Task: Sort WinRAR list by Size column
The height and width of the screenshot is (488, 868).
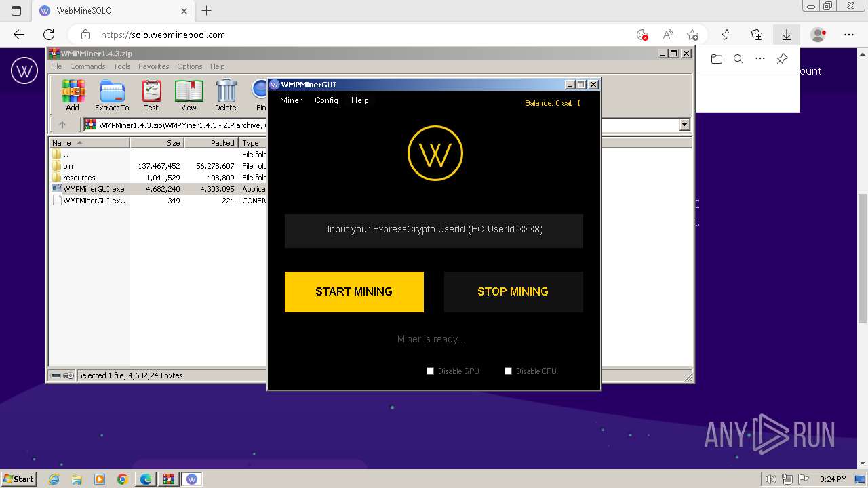Action: click(x=157, y=143)
